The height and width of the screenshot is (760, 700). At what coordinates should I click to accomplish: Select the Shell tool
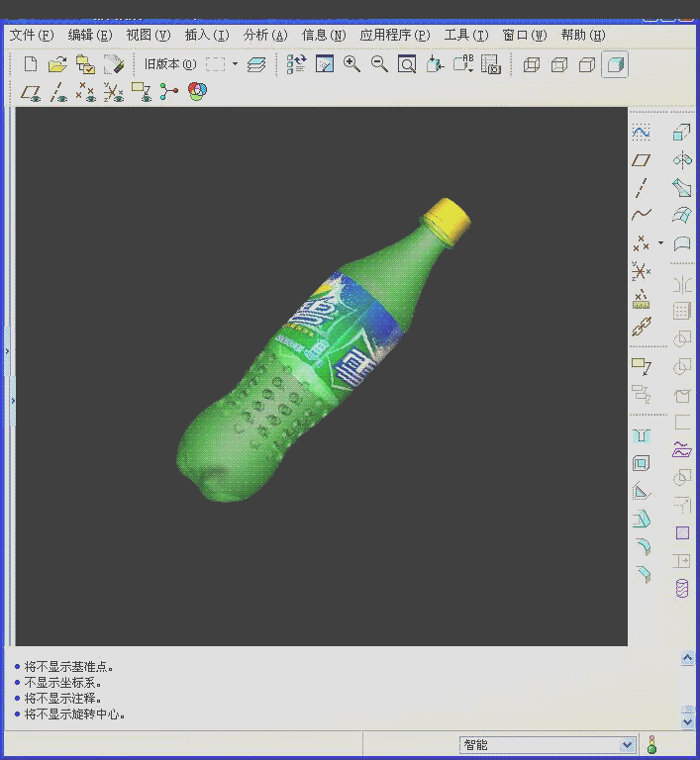pos(642,464)
